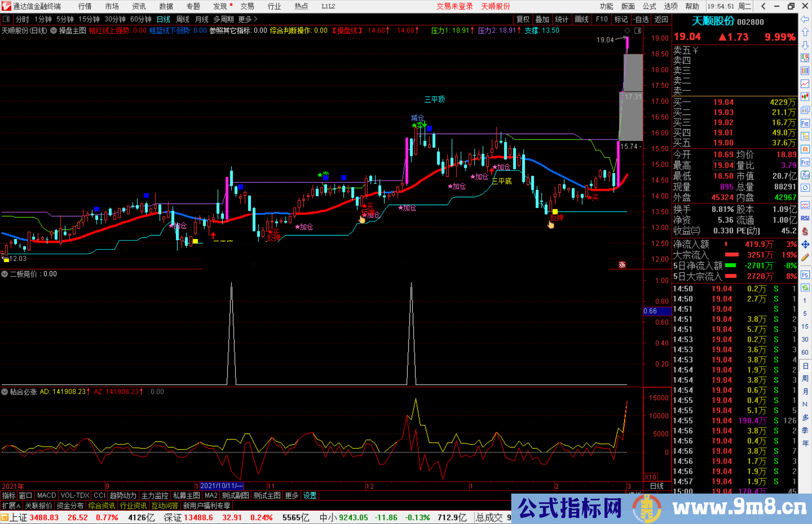The width and height of the screenshot is (812, 524).
Task: Click the trend line chart sidebar icon
Action: pyautogui.click(x=805, y=83)
